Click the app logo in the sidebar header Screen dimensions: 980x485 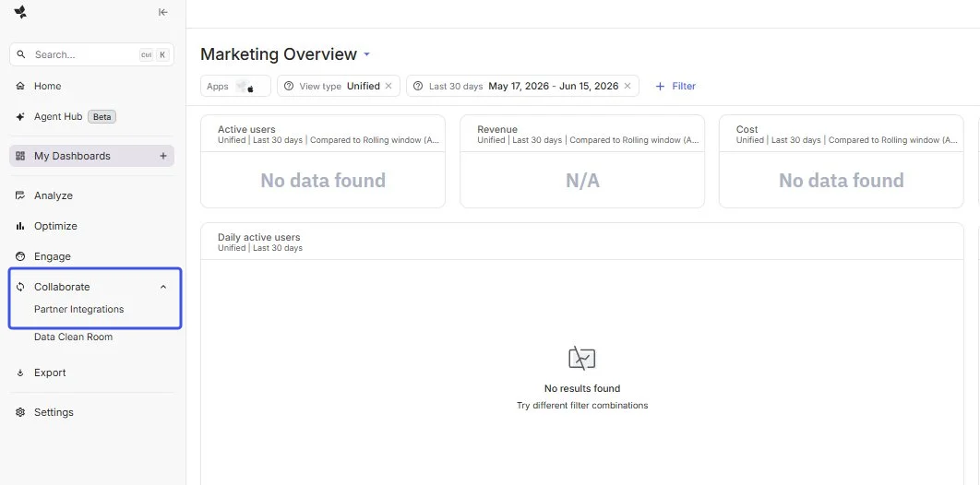click(x=20, y=12)
